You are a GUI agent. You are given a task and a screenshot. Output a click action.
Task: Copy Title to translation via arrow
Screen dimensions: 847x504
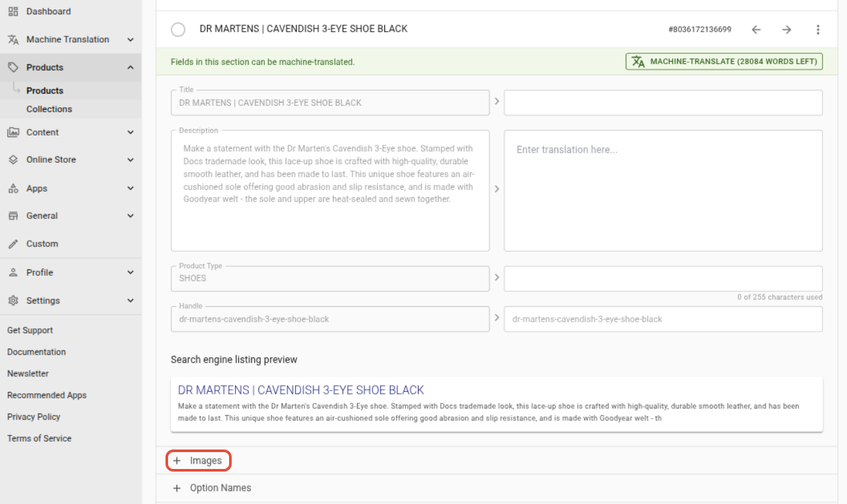click(497, 102)
